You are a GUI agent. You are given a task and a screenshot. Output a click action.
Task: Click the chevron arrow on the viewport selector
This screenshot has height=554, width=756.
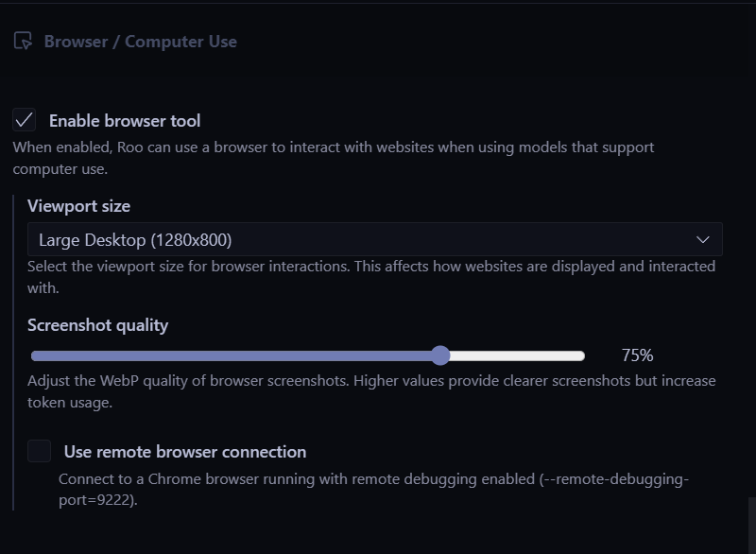tap(702, 239)
